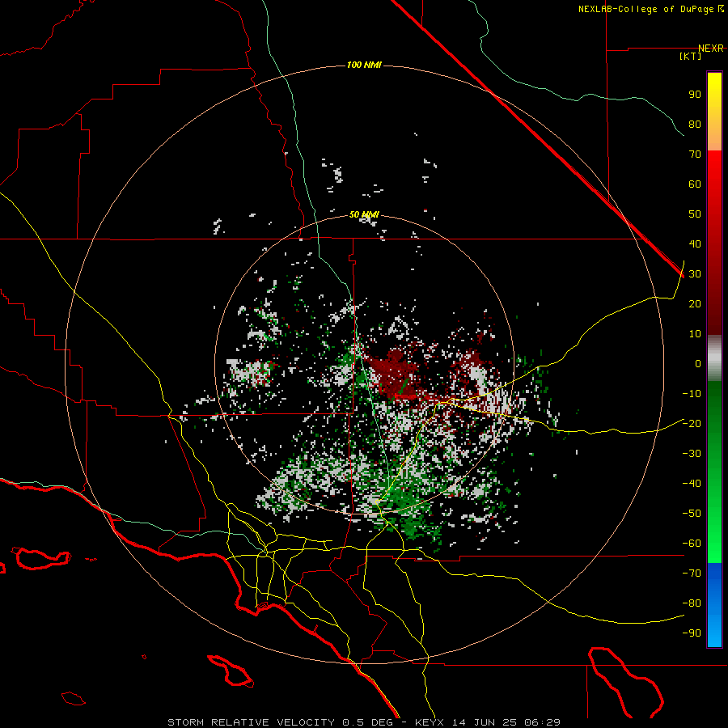Click the 90 value on velocity scale
The image size is (728, 728).
point(695,95)
